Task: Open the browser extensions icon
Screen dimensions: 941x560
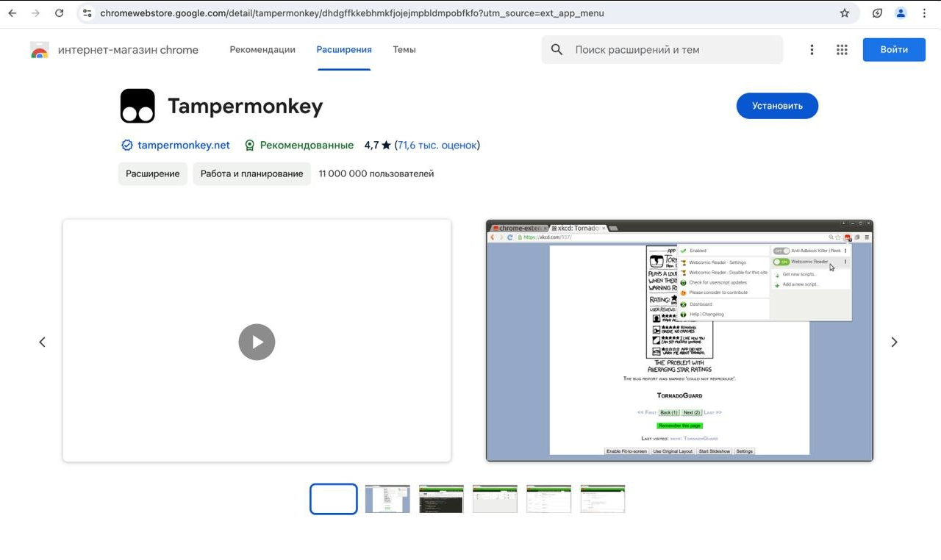Action: click(x=877, y=13)
